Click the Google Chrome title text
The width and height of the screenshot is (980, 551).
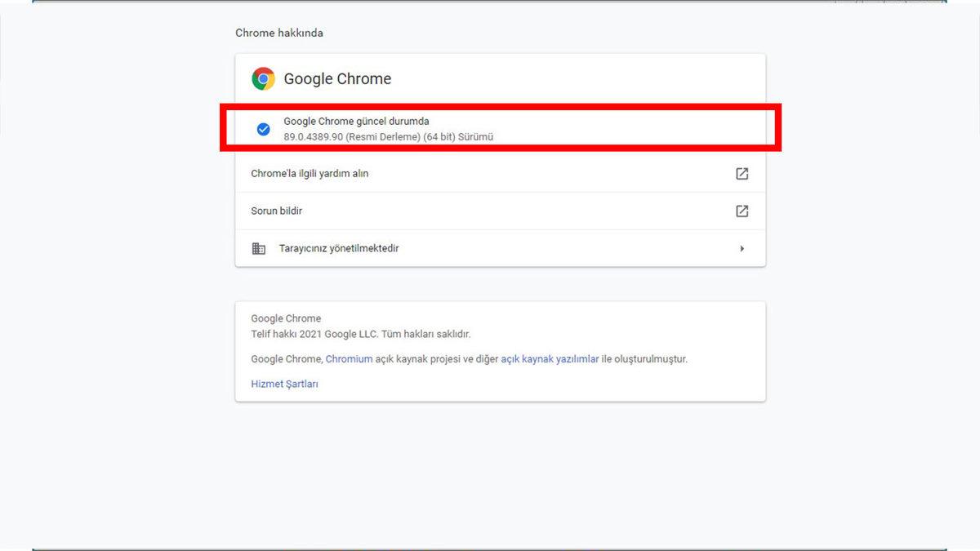337,78
